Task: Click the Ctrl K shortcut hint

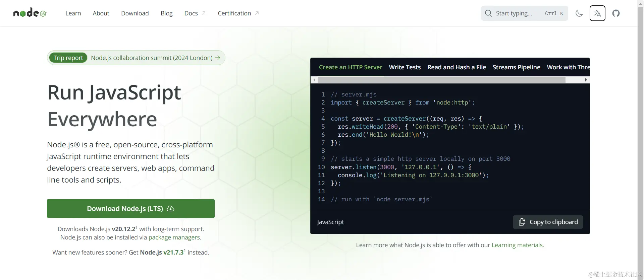Action: (x=554, y=13)
